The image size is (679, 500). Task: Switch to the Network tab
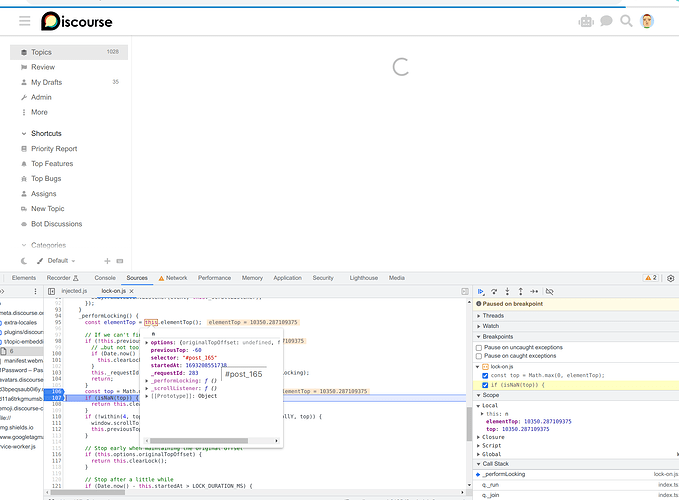(173, 278)
